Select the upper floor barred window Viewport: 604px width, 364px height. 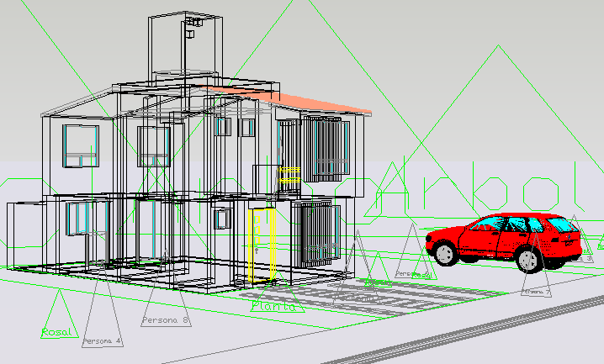[x=325, y=148]
